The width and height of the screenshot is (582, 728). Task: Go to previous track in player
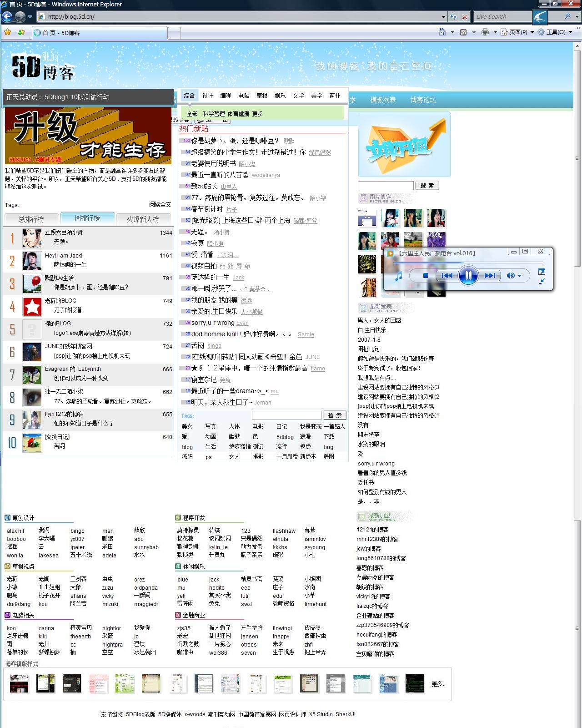[x=447, y=275]
